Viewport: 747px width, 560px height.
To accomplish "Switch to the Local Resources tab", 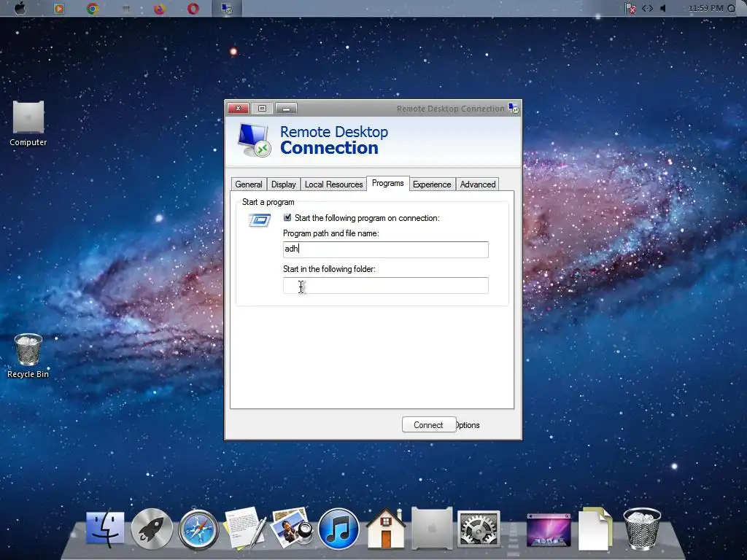I will (x=333, y=184).
